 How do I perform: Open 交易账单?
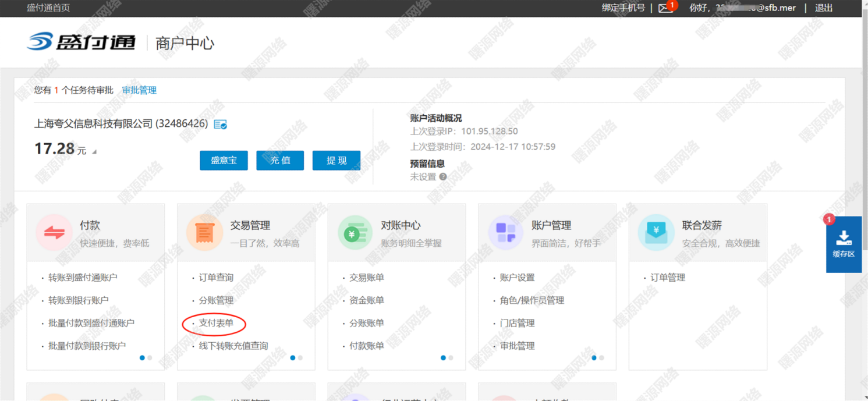click(367, 278)
